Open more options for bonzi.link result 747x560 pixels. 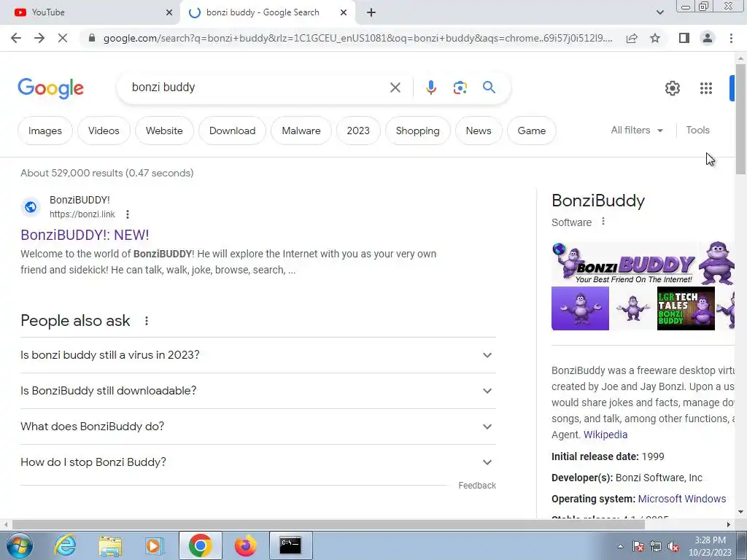coord(127,214)
